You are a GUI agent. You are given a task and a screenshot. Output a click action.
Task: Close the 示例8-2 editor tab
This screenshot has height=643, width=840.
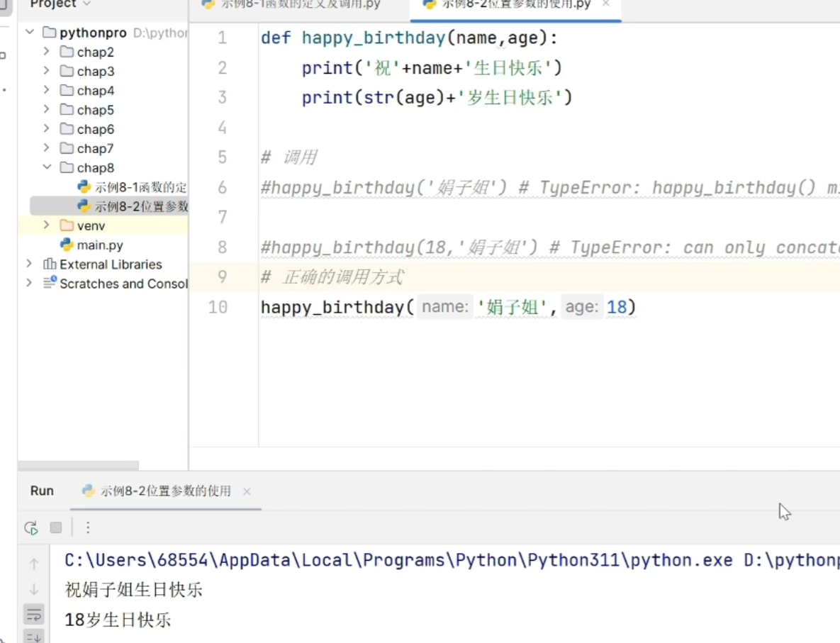click(606, 4)
